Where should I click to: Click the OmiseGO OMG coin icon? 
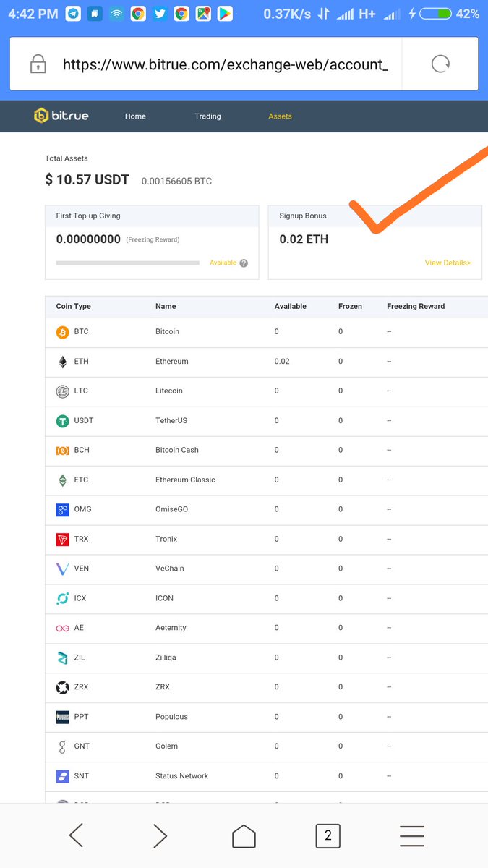point(63,510)
